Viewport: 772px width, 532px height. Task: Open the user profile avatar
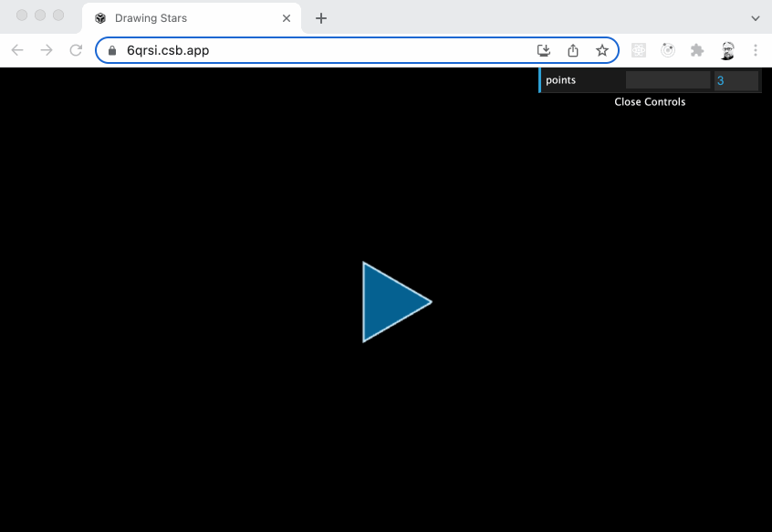[x=727, y=50]
